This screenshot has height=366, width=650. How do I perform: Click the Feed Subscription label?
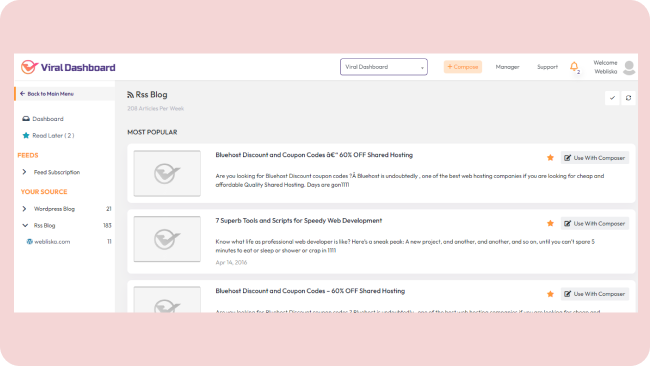pyautogui.click(x=57, y=172)
